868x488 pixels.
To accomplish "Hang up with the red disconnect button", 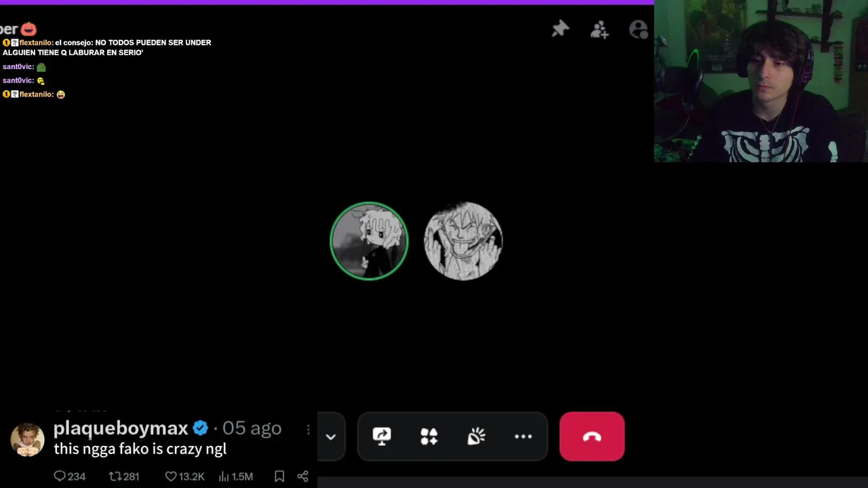I will [592, 436].
